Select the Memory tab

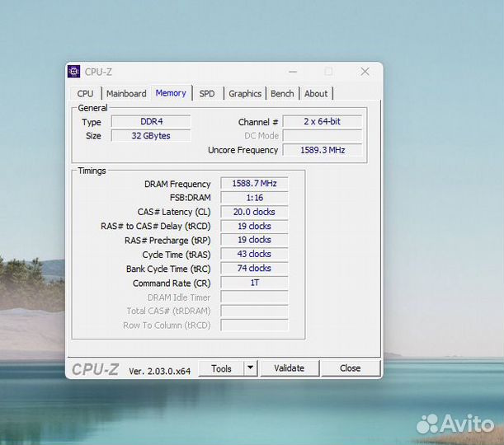coord(171,93)
